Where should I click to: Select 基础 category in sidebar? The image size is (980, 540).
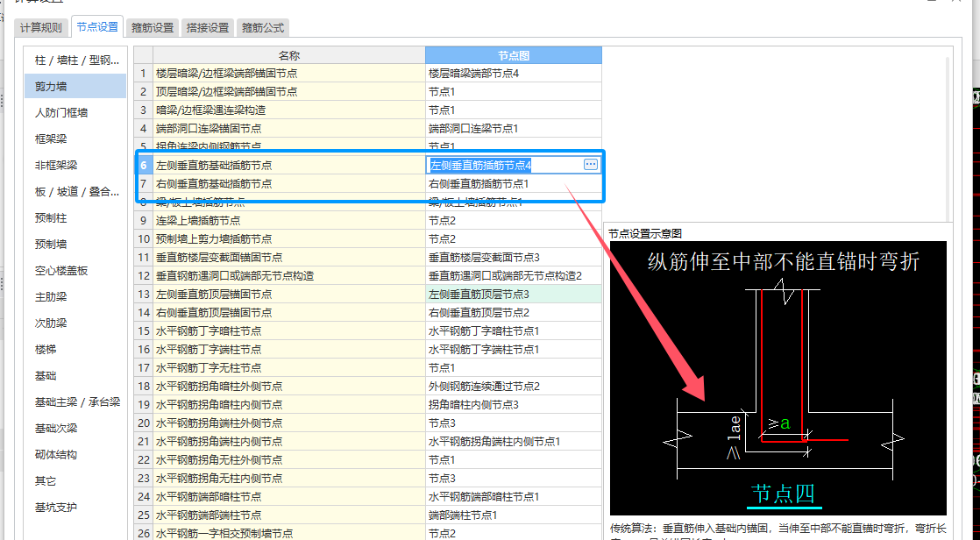[x=75, y=375]
